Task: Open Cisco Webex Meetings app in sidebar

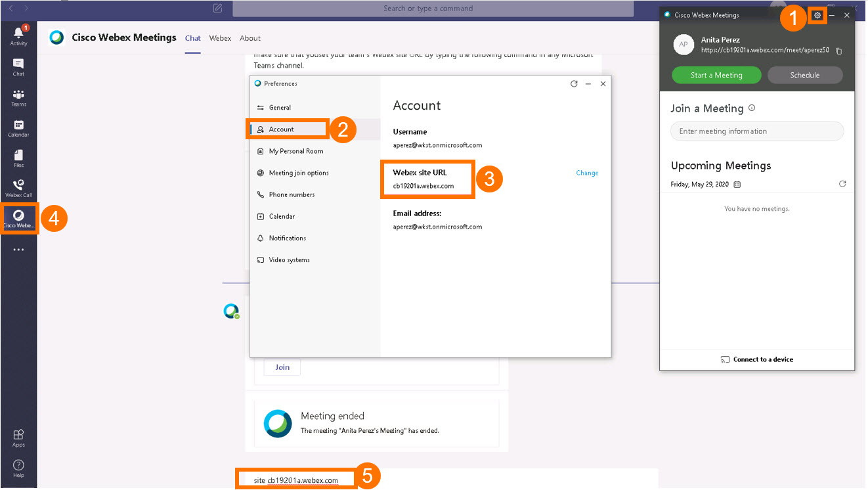Action: (x=18, y=219)
